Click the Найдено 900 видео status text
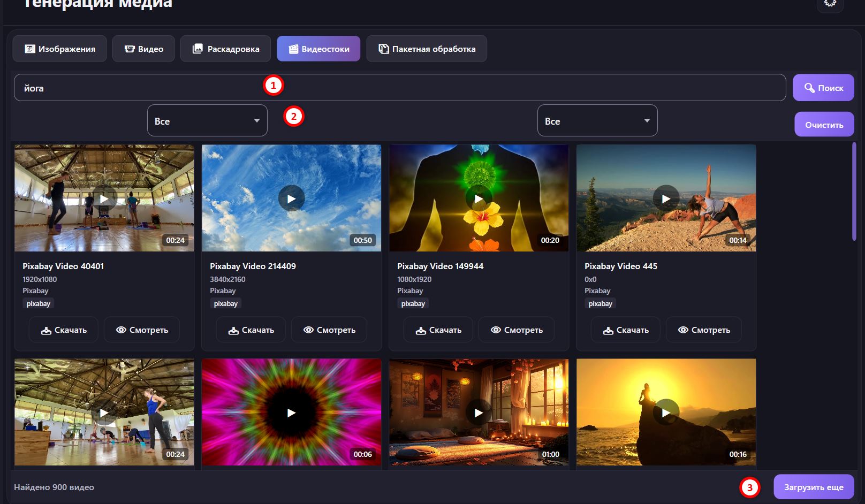The width and height of the screenshot is (865, 504). (x=54, y=487)
